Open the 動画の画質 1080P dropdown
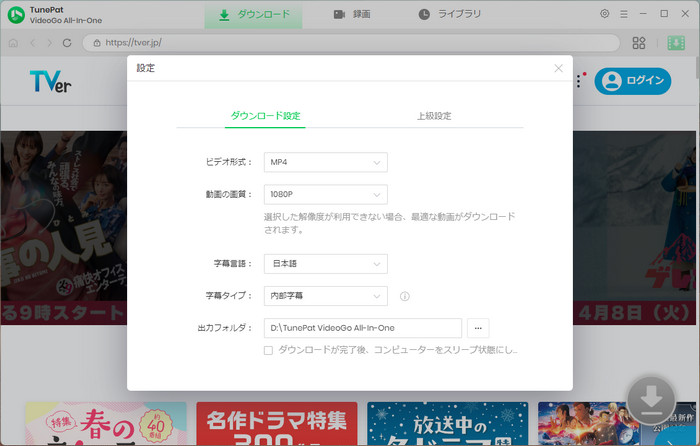 (325, 194)
